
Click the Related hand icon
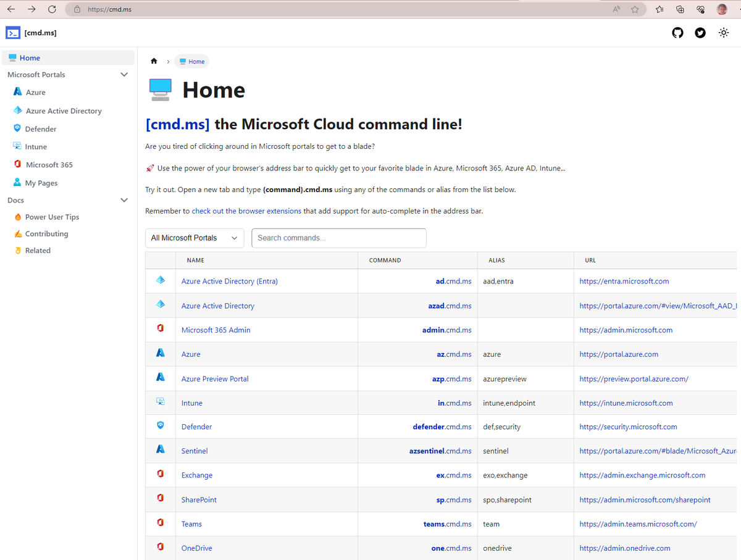[18, 250]
